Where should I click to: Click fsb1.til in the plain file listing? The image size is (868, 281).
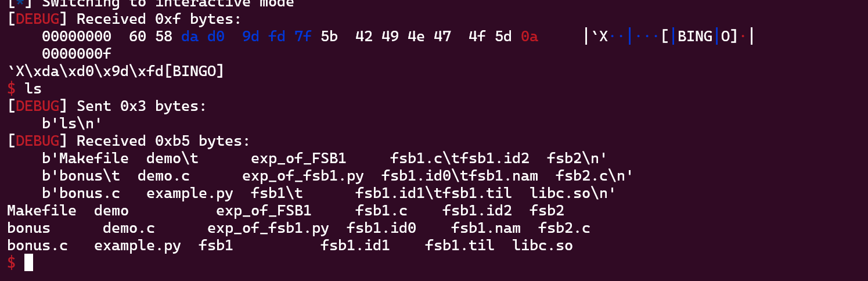[x=459, y=246]
